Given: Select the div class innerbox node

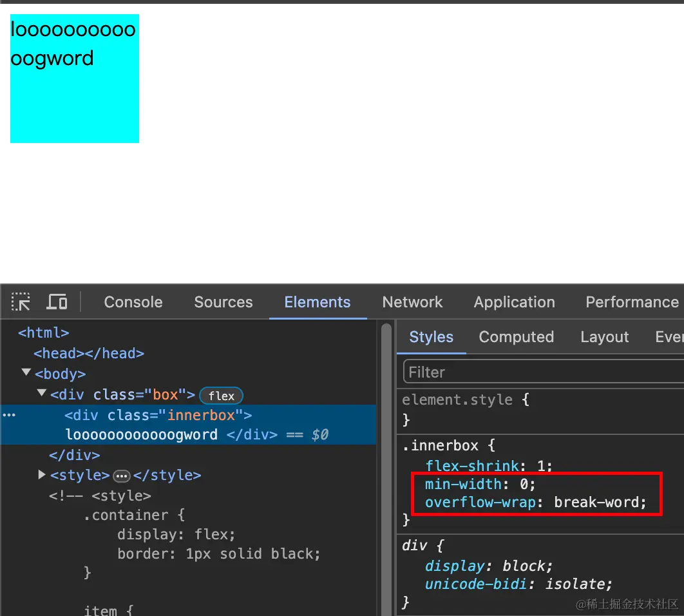Looking at the screenshot, I should tap(158, 415).
